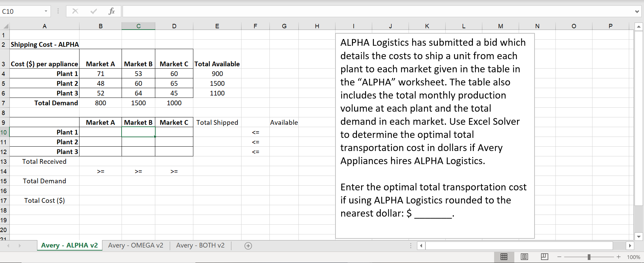Viewport: 644px width, 263px height.
Task: Click the Name Box showing C10
Action: (22, 11)
